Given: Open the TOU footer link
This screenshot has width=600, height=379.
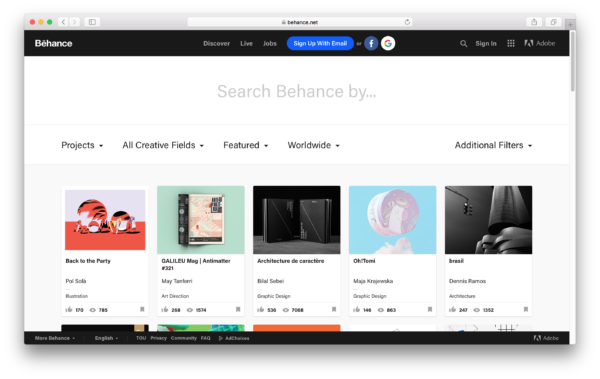Looking at the screenshot, I should (141, 338).
